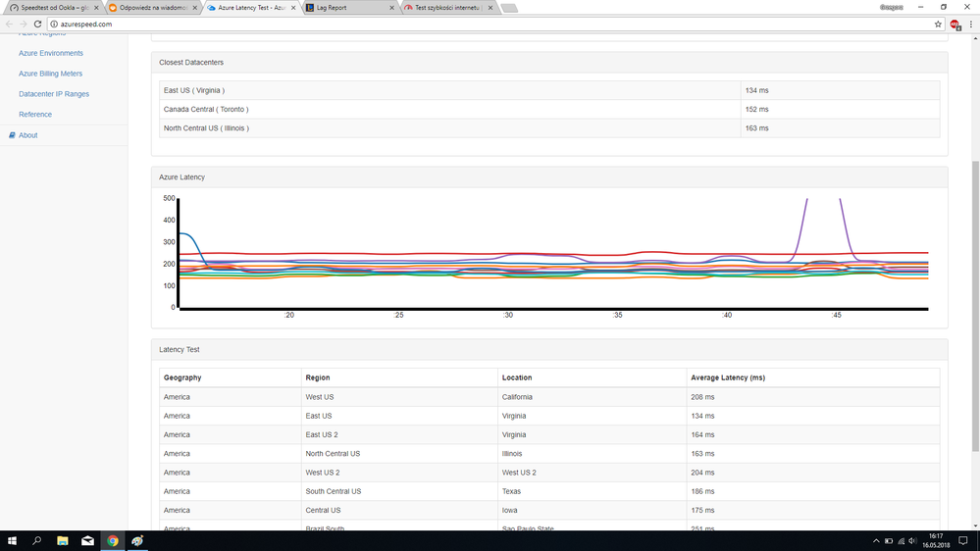The height and width of the screenshot is (551, 980).
Task: Open the About section in sidebar
Action: (x=27, y=135)
